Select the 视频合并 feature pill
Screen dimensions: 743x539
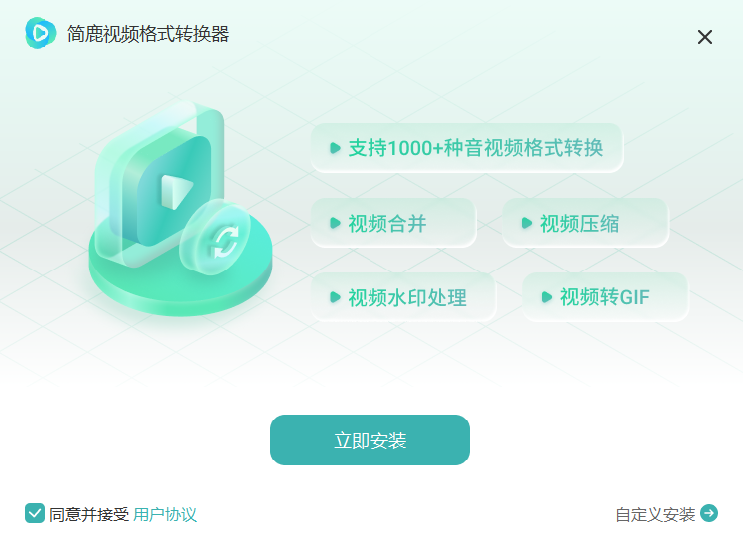click(x=393, y=223)
